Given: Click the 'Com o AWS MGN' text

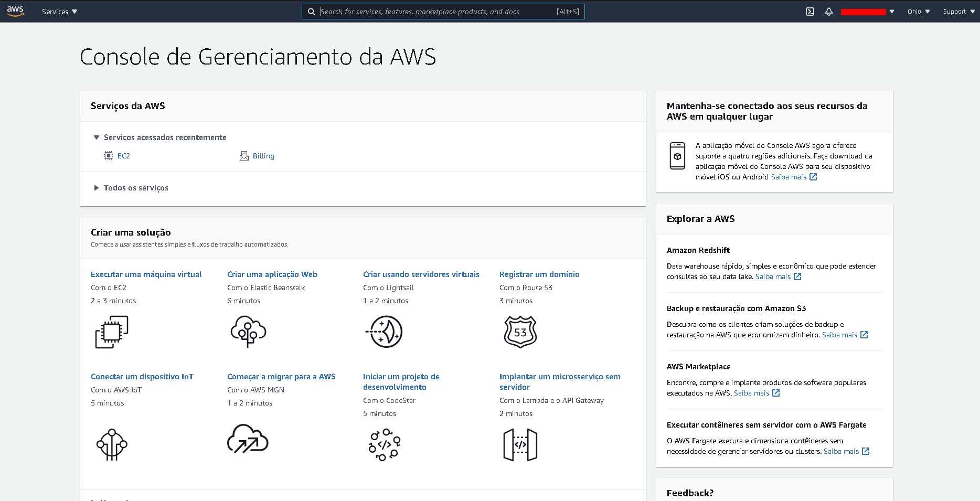Looking at the screenshot, I should (x=255, y=390).
